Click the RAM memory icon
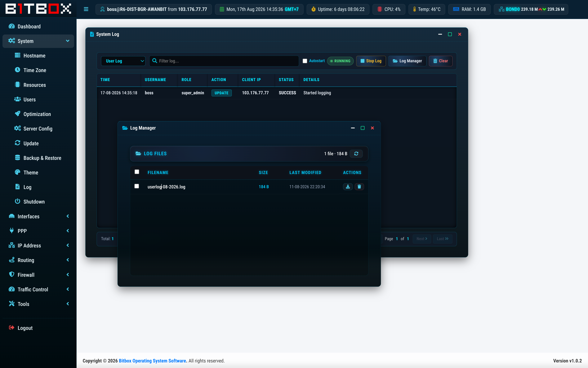Image resolution: width=588 pixels, height=368 pixels. 456,9
